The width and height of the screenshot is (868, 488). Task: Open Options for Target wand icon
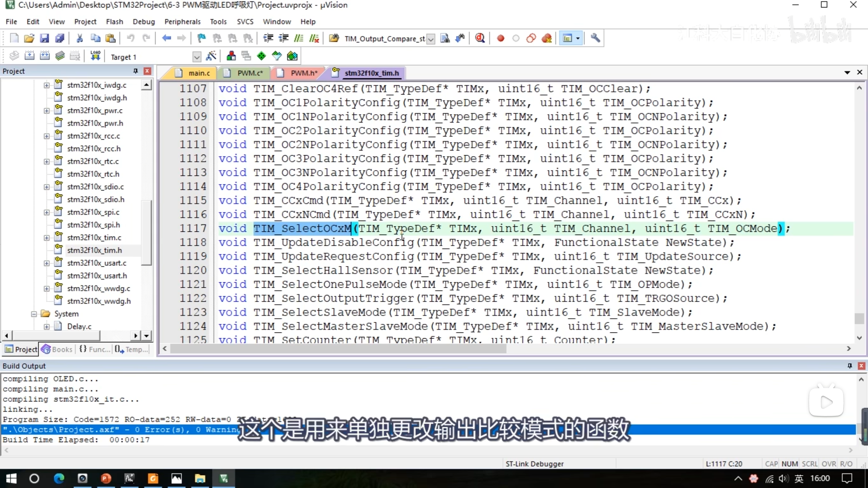(x=211, y=56)
